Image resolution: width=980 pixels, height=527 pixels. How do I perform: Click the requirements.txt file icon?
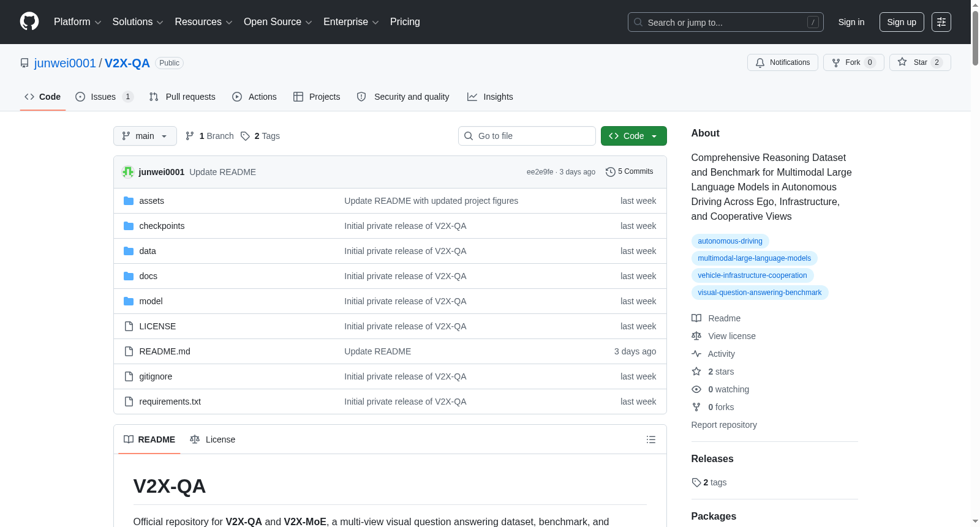click(x=129, y=402)
